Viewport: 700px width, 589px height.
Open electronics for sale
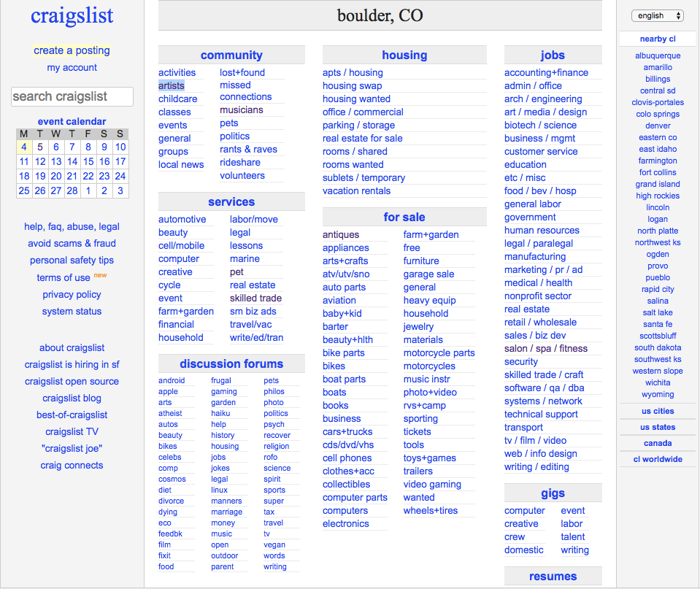(x=346, y=524)
